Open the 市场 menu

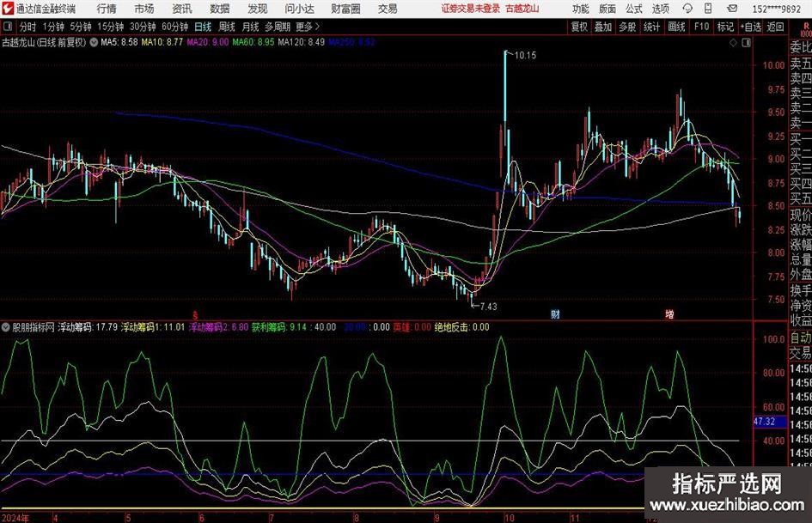144,9
